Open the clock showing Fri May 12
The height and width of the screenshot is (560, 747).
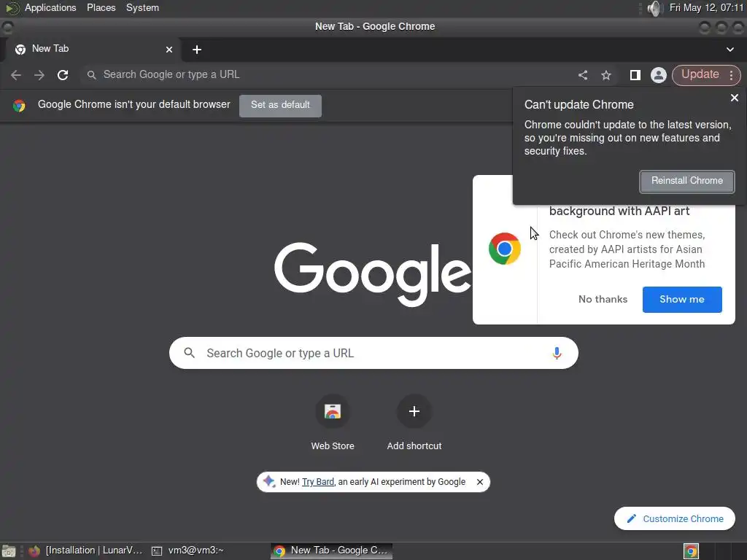(706, 7)
